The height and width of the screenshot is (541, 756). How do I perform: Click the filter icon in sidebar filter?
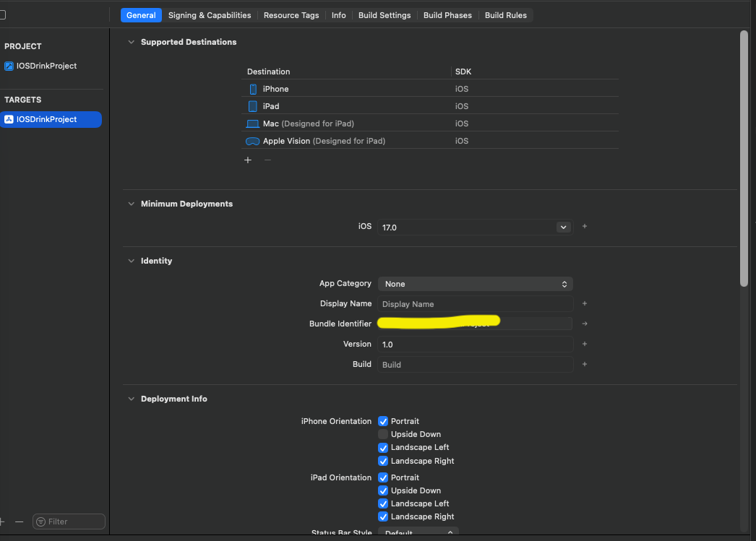point(41,521)
